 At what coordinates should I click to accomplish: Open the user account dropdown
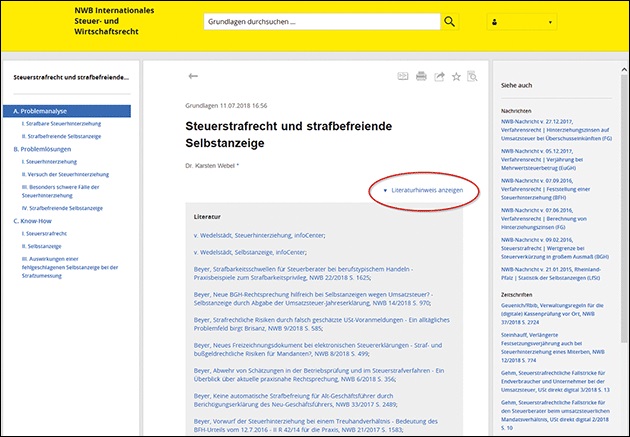[x=521, y=22]
